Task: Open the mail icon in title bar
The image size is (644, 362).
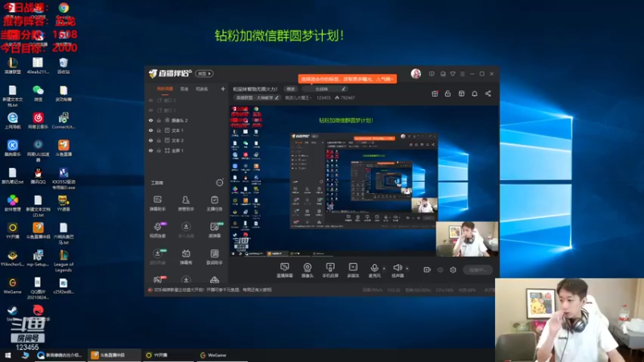Action: coord(443,74)
